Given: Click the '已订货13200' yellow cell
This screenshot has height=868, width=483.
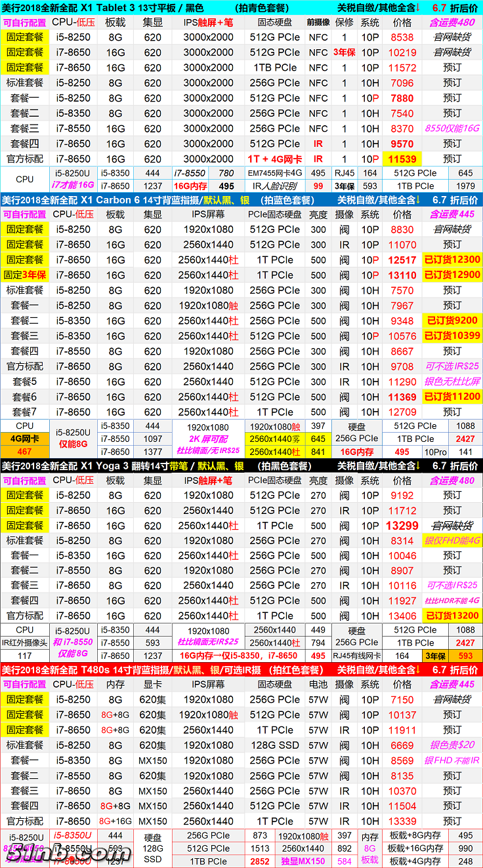Looking at the screenshot, I should 452,616.
